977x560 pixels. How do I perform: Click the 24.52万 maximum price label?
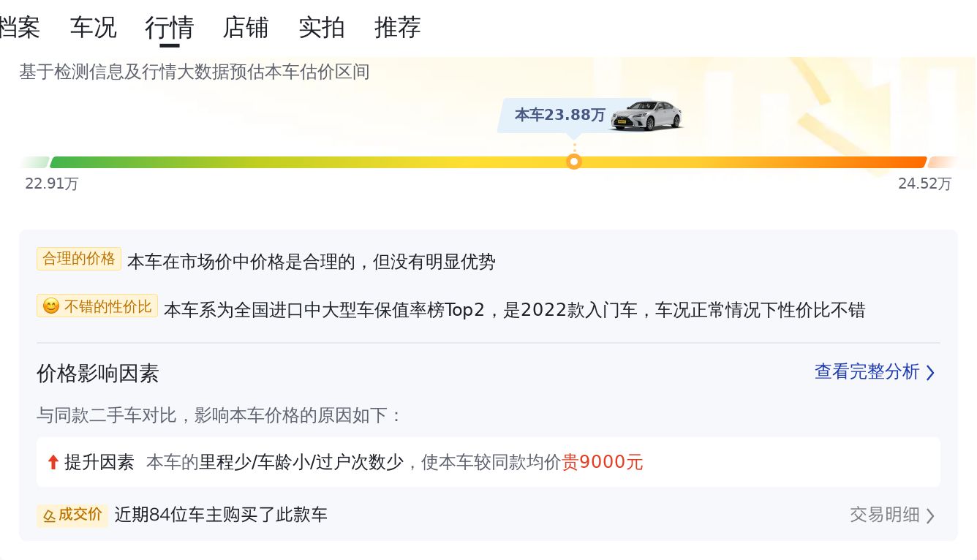click(x=924, y=184)
